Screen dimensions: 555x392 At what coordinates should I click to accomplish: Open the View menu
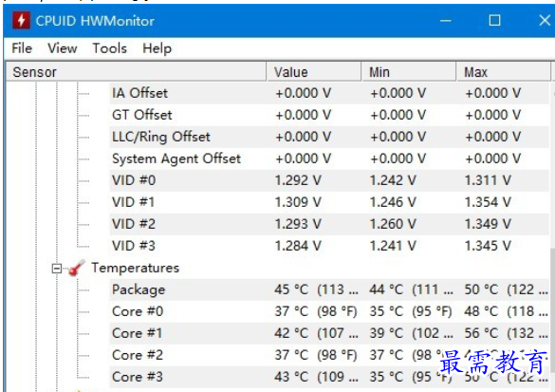63,48
